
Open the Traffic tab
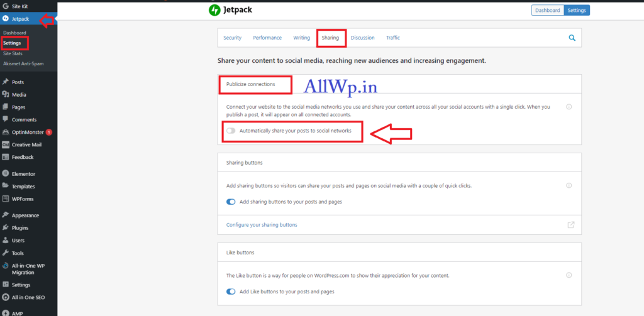tap(393, 38)
